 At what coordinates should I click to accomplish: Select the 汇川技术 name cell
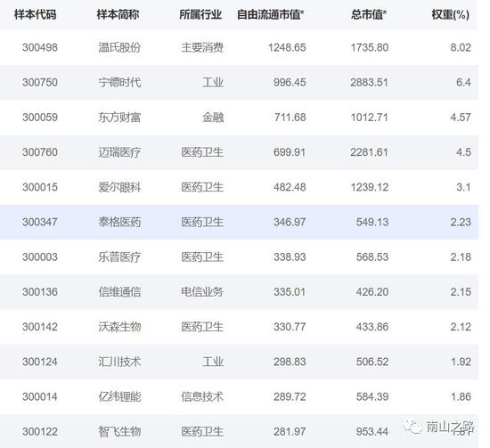[x=119, y=362]
